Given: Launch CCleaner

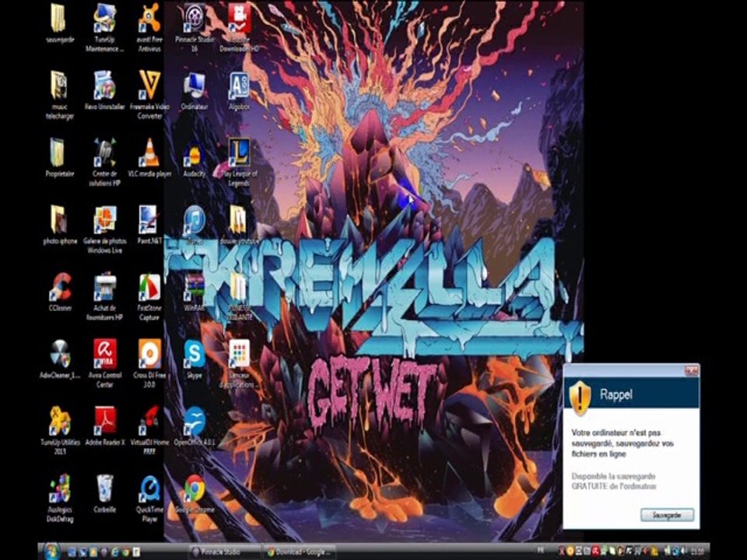Looking at the screenshot, I should click(60, 292).
